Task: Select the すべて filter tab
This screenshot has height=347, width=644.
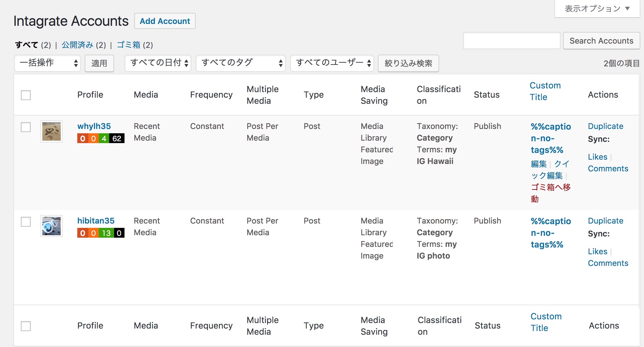Action: tap(26, 45)
